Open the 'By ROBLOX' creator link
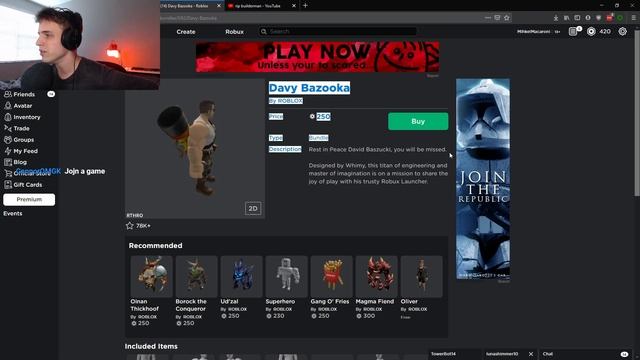The image size is (640, 360). click(x=286, y=100)
